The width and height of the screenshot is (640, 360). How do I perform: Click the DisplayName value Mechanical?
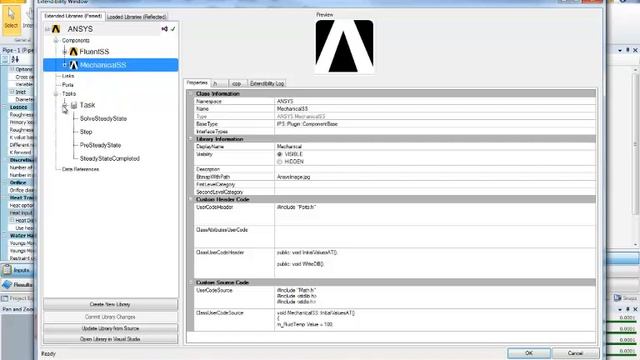[435, 147]
